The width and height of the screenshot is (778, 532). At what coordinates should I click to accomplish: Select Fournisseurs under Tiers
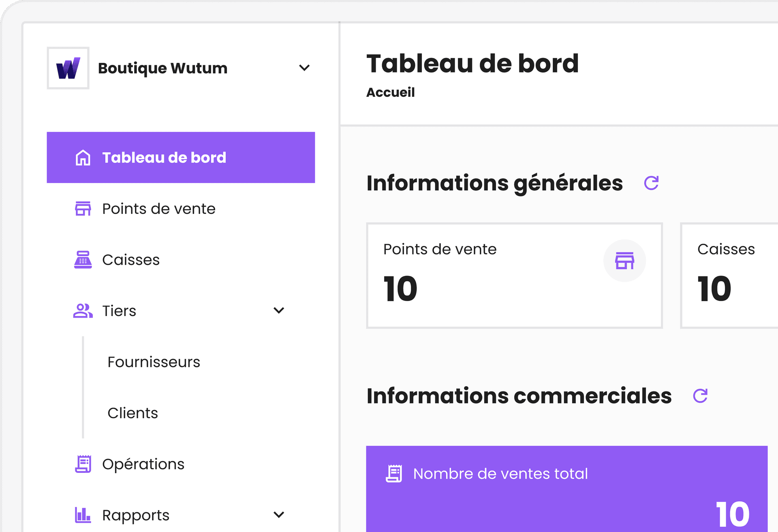(x=154, y=361)
